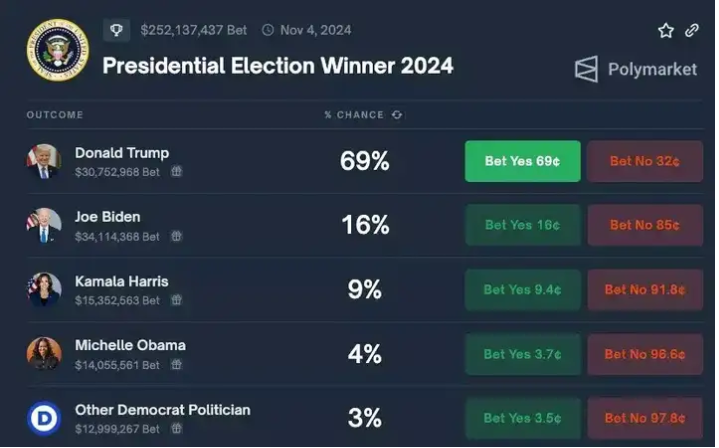Click Bet Yes 69¢ for Trump
This screenshot has height=448, width=719.
[x=523, y=161]
